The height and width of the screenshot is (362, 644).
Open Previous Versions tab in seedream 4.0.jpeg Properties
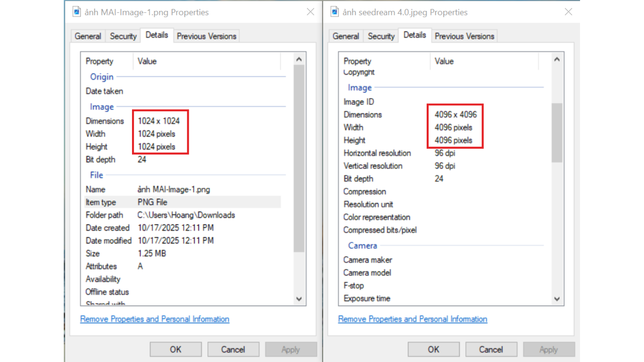coord(464,36)
